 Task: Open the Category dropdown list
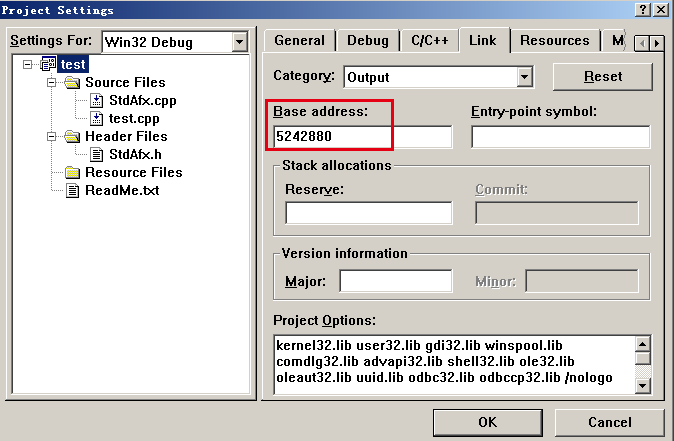(524, 77)
